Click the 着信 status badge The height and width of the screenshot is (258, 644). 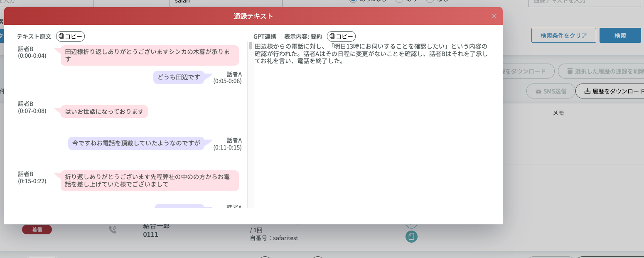point(37,229)
